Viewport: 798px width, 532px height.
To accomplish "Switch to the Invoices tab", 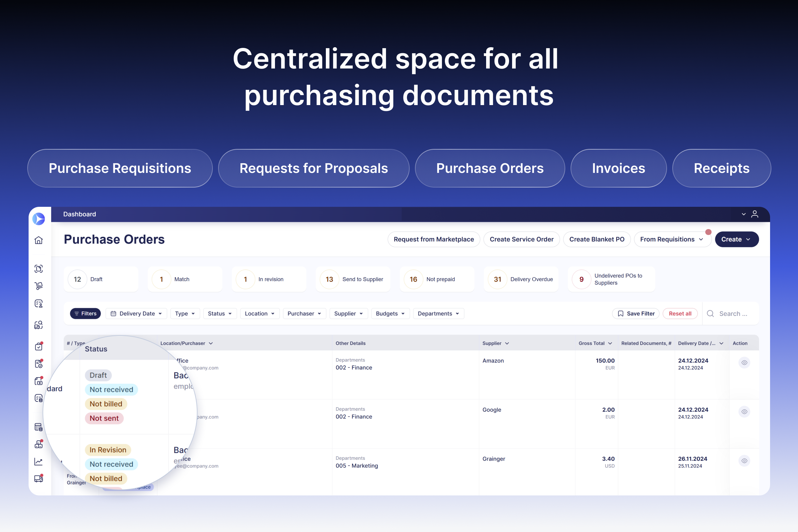I will click(618, 168).
